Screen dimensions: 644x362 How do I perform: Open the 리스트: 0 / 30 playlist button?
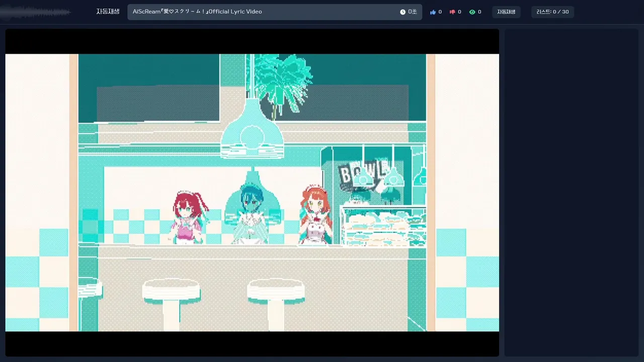tap(552, 12)
